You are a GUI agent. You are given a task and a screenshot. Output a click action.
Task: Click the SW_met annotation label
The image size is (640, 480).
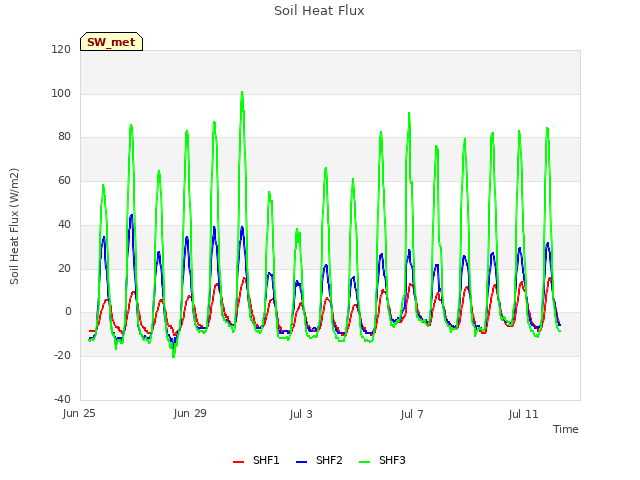coord(111,42)
